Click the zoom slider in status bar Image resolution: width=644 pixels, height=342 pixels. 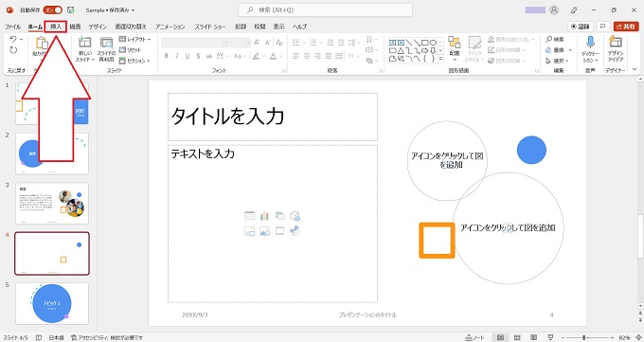pyautogui.click(x=589, y=337)
